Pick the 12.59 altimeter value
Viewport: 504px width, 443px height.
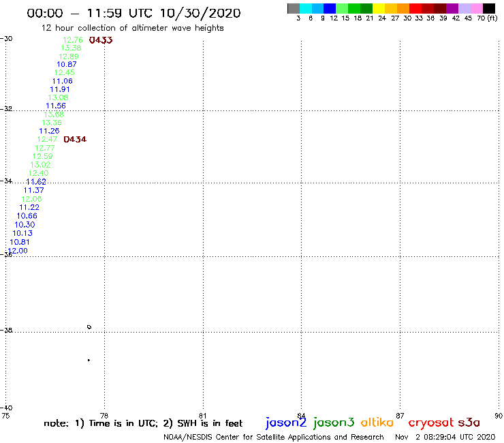click(x=42, y=156)
